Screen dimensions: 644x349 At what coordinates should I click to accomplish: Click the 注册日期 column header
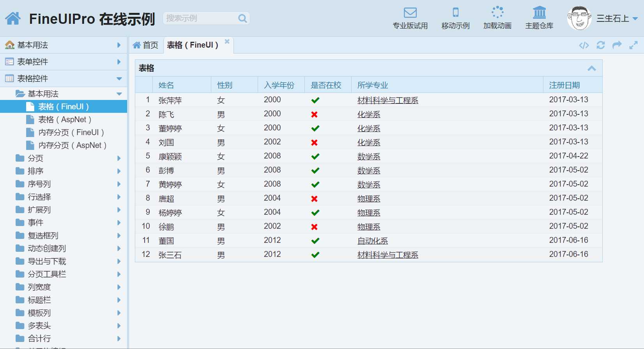(573, 85)
